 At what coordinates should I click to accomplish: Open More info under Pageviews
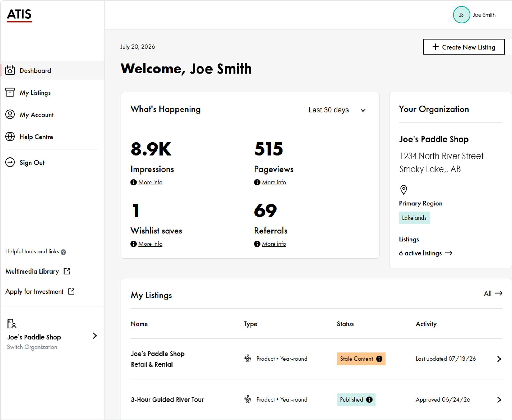(274, 182)
